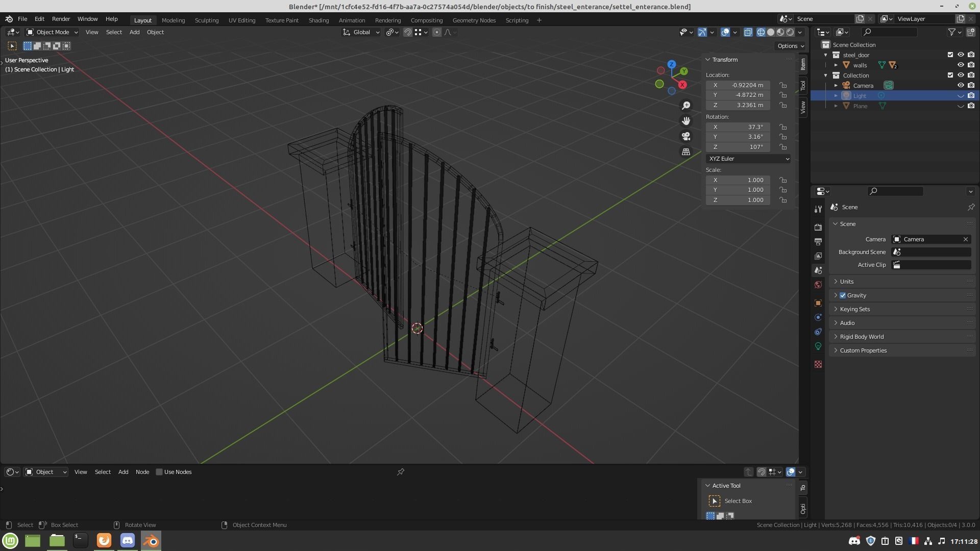Click the Blender logo menu icon
The image size is (980, 551).
click(9, 19)
